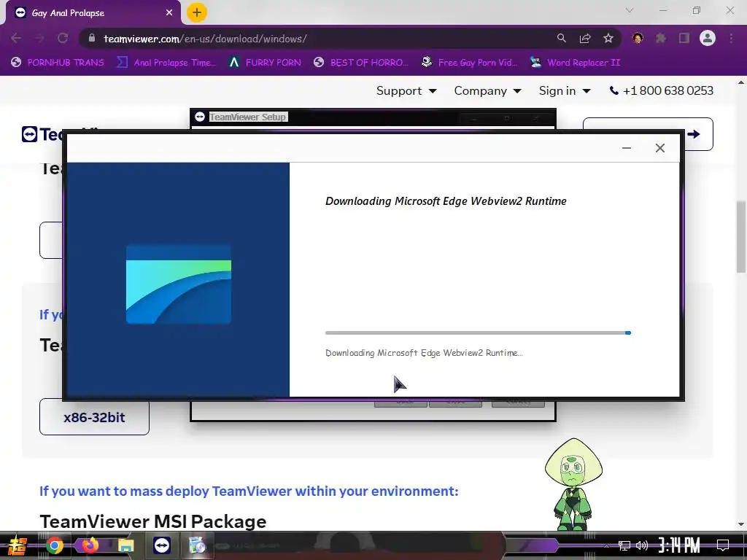Switch to TeamViewer on the taskbar
747x560 pixels.
(x=162, y=545)
